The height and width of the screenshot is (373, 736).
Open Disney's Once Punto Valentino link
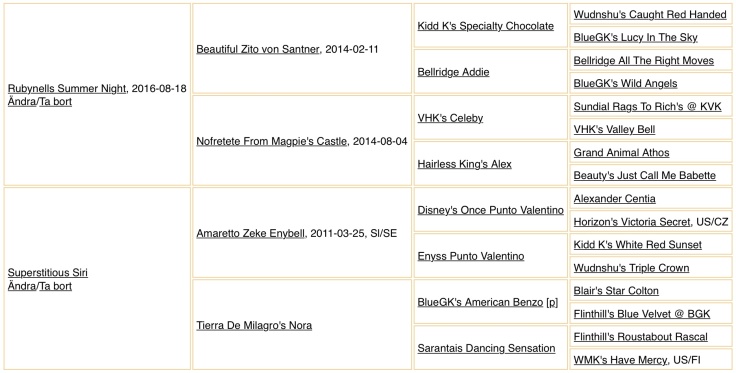click(491, 210)
